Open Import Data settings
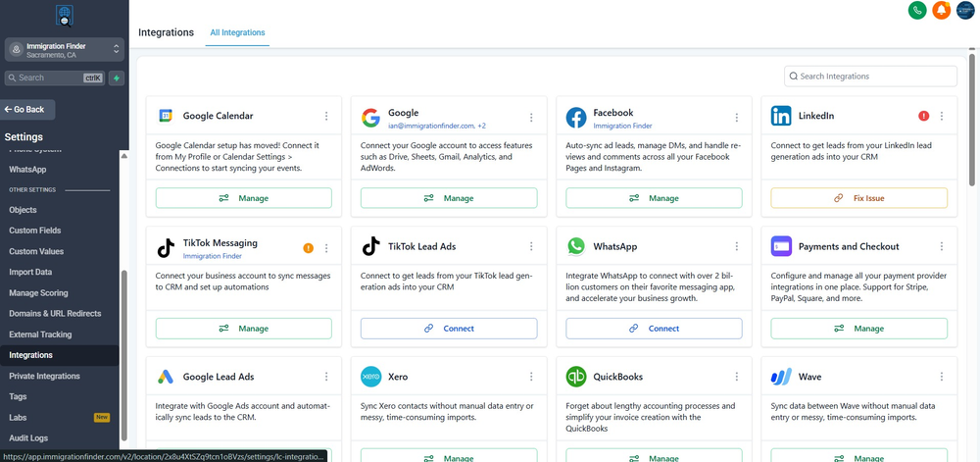980x462 pixels. [30, 272]
